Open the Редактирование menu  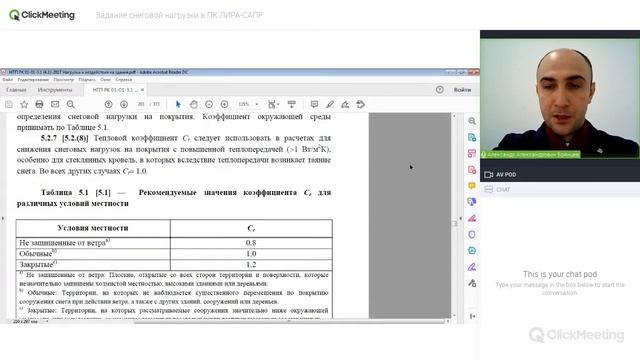33,80
